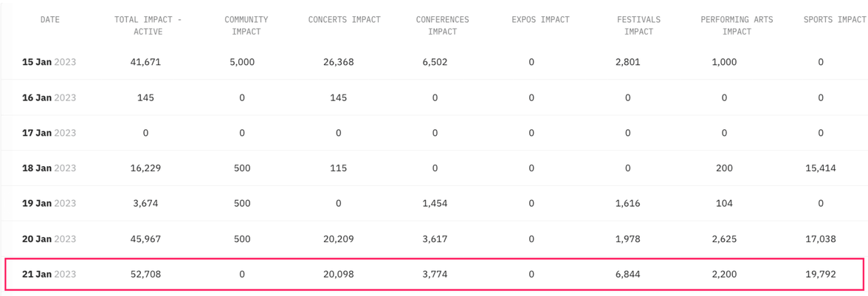The height and width of the screenshot is (296, 868).
Task: Click the 18 Jan 2023 date cell
Action: 49,168
